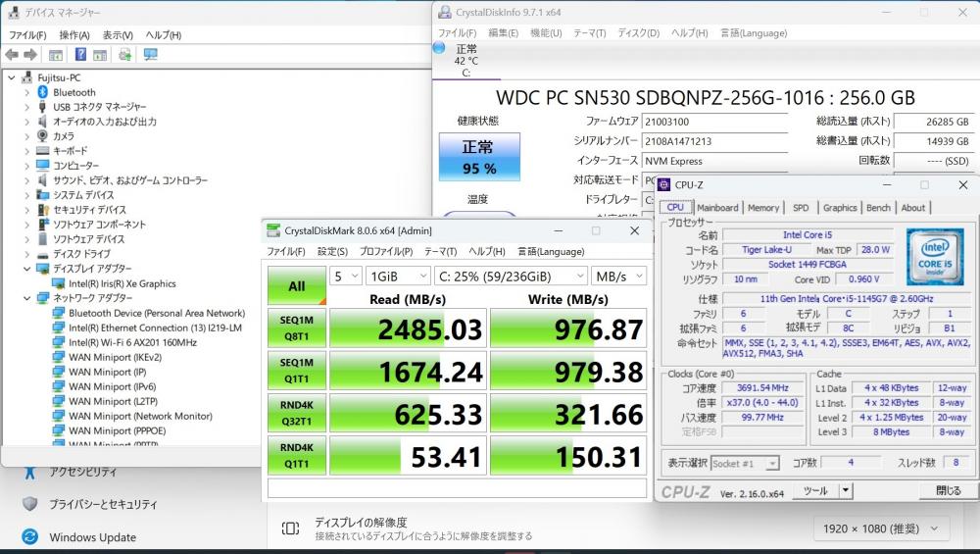Collapse the ディスプレイ アダプター category
Screen dimensions: 980x554
click(x=26, y=269)
